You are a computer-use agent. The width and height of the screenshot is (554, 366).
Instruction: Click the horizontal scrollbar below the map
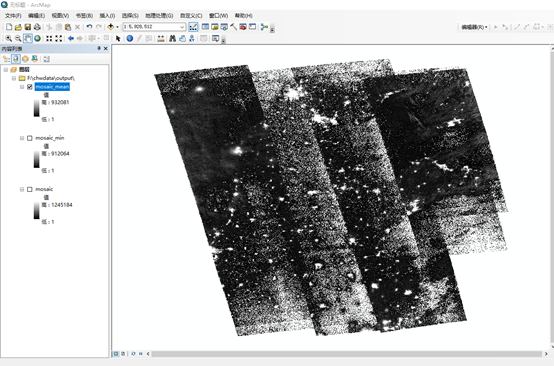coord(346,354)
